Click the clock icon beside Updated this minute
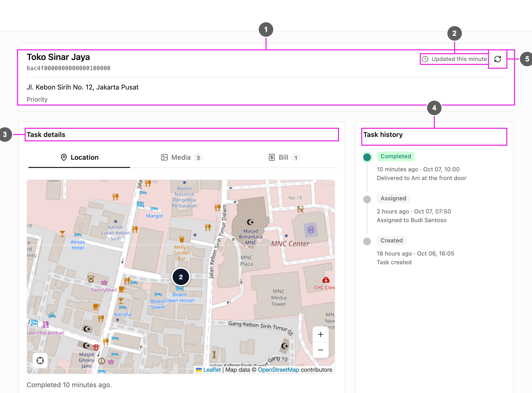Image resolution: width=532 pixels, height=393 pixels. 425,59
